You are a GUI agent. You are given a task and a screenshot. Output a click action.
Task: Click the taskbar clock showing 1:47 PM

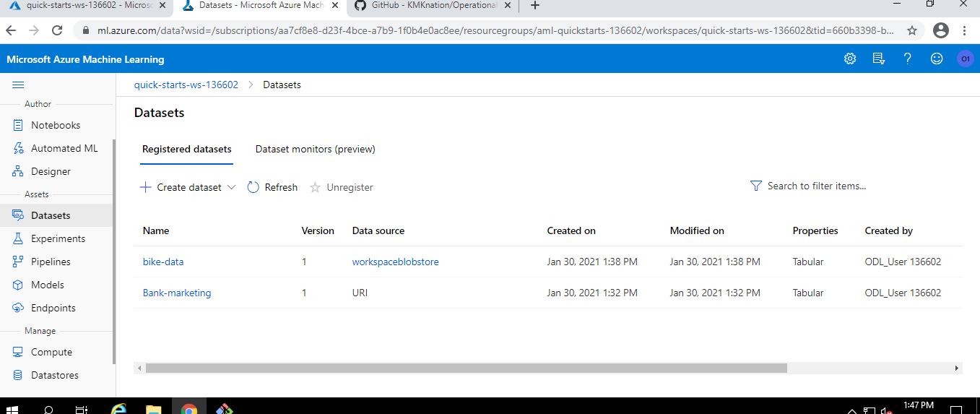(x=919, y=405)
